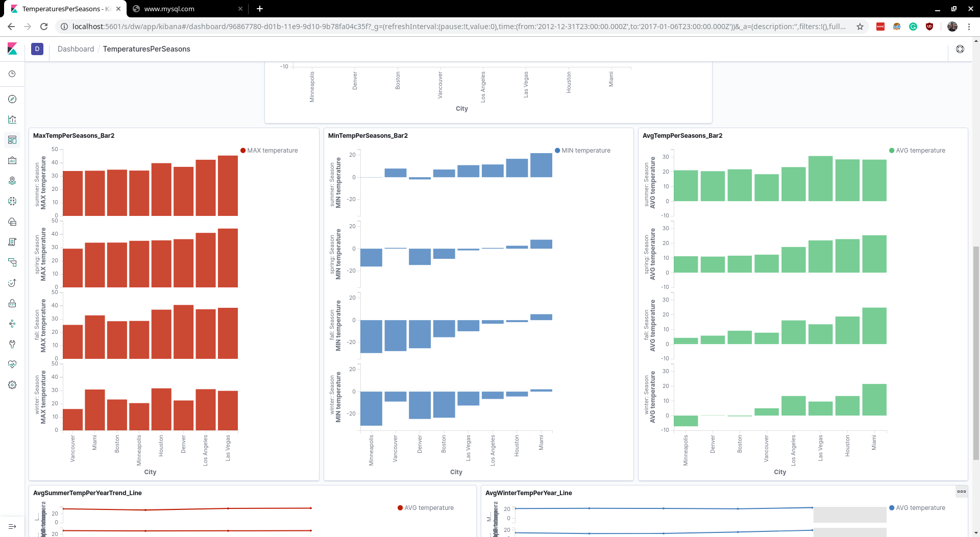Open Dev Tools wrench icon
The image size is (980, 537).
(x=12, y=344)
